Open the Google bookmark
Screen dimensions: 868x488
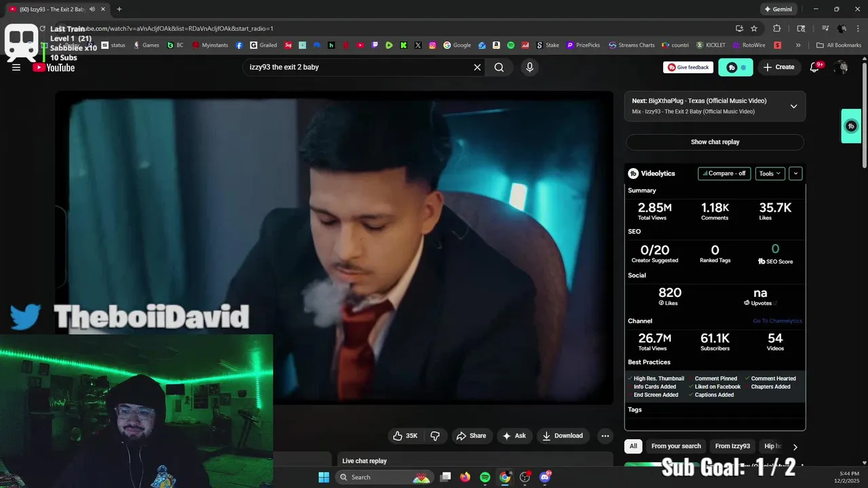(x=457, y=45)
